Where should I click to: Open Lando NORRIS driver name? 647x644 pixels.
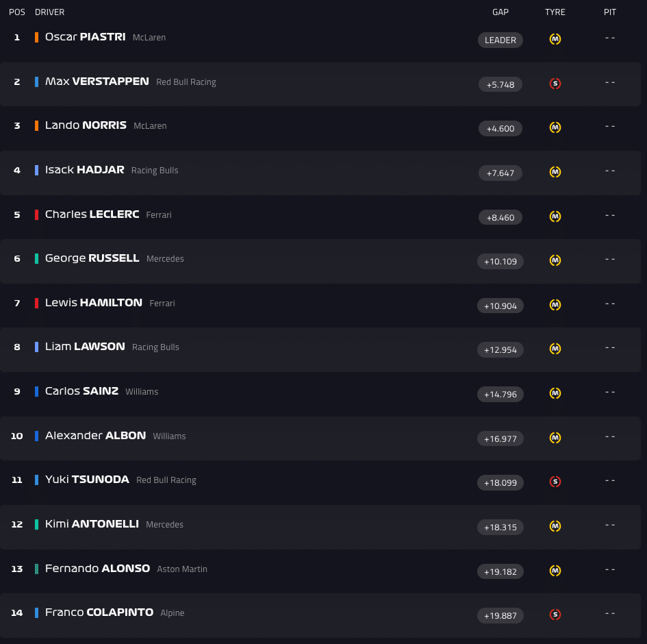(86, 125)
